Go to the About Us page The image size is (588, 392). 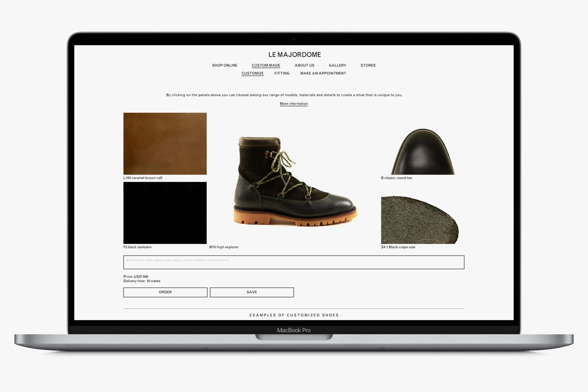[x=304, y=65]
